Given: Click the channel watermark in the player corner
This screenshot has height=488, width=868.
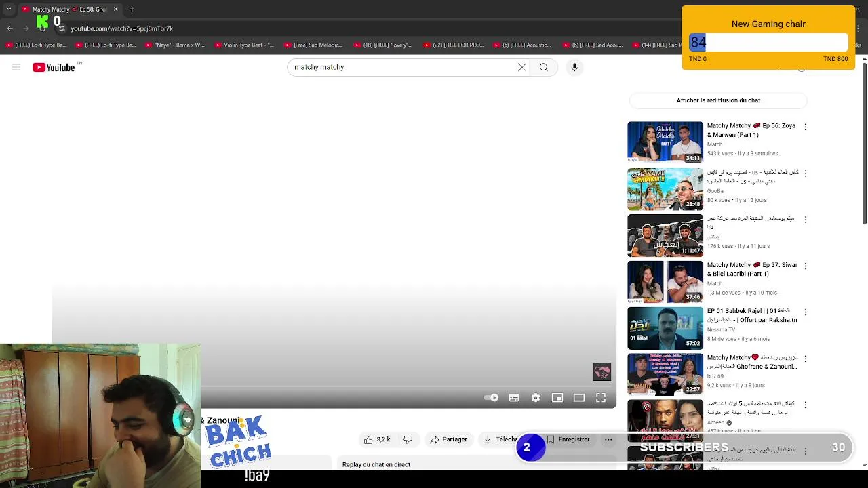Looking at the screenshot, I should [x=602, y=371].
